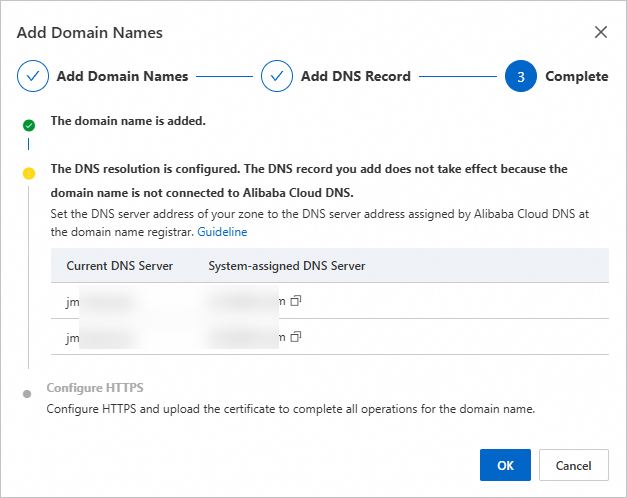627x498 pixels.
Task: Click the gray Configure HTTPS step dot
Action: point(28,393)
